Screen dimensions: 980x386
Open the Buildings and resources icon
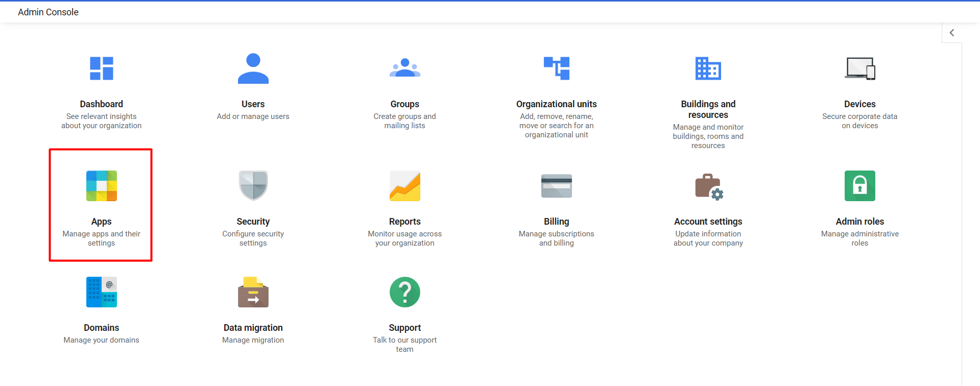point(708,68)
